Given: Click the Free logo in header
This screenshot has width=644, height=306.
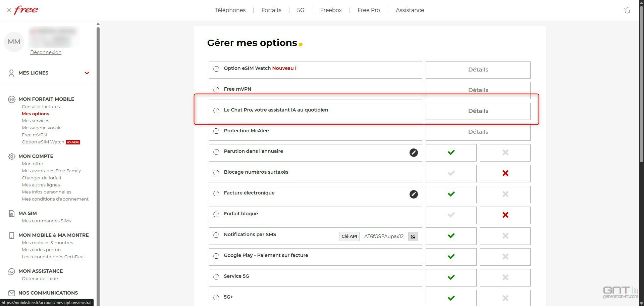Looking at the screenshot, I should (x=26, y=10).
